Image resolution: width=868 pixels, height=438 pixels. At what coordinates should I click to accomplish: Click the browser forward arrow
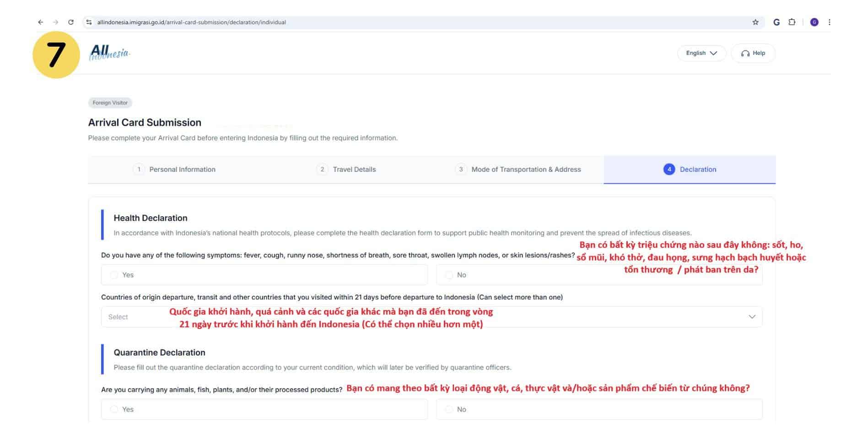tap(55, 22)
